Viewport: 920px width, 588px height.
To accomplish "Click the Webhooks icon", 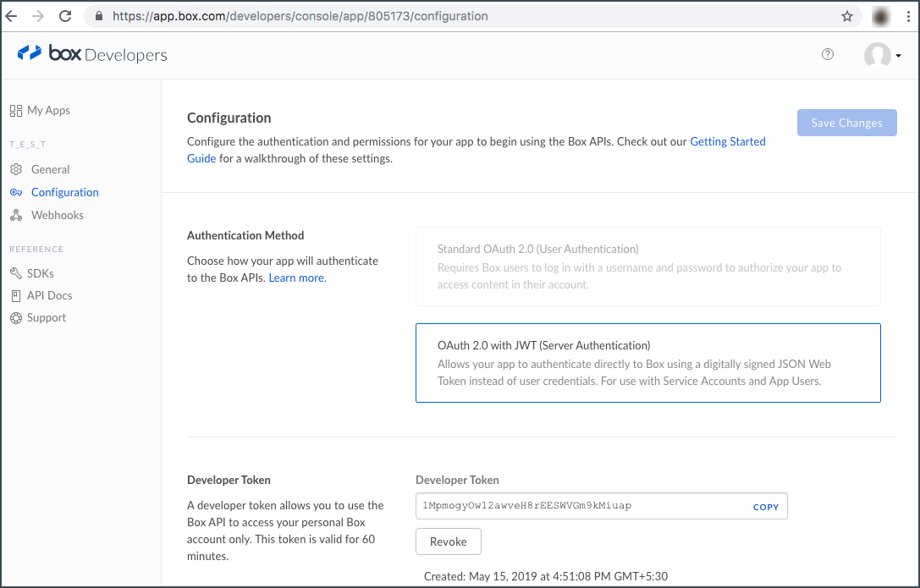I will pyautogui.click(x=16, y=215).
